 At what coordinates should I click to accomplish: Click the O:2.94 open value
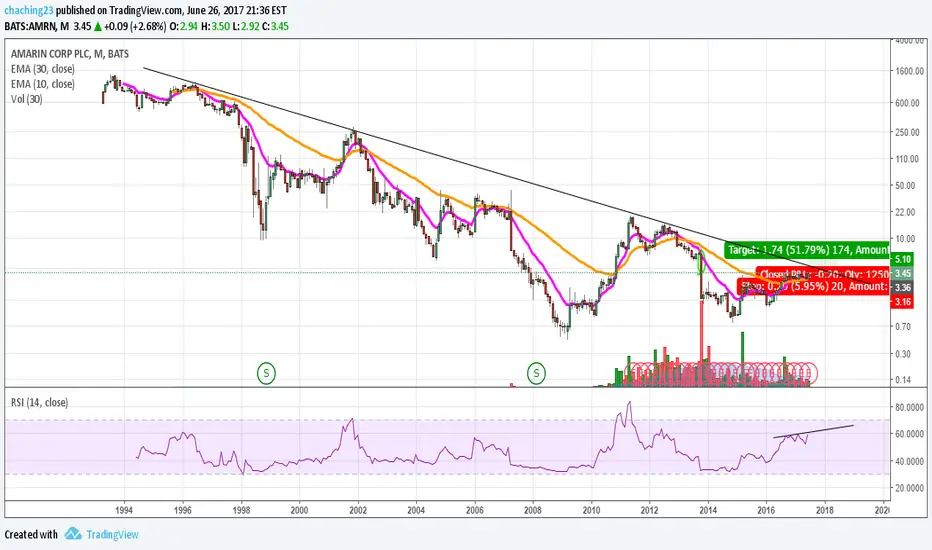pos(184,26)
